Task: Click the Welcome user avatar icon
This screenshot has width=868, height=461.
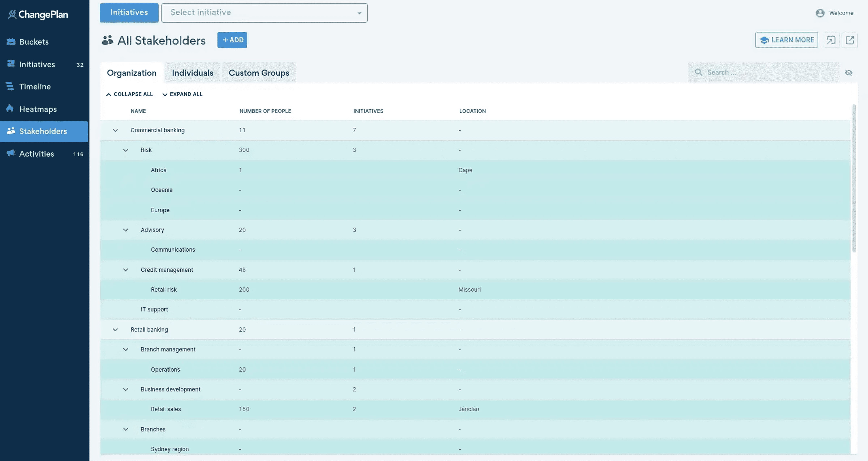Action: [x=820, y=13]
